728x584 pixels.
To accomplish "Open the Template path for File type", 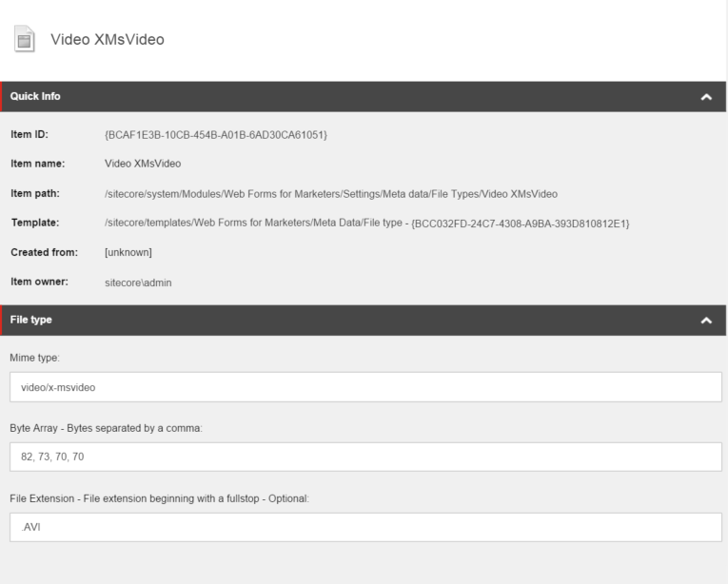I will click(366, 223).
